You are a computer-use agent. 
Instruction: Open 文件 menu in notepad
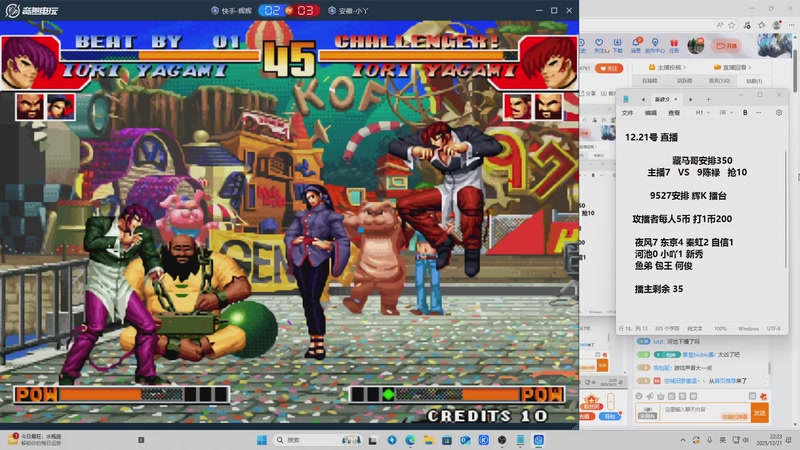628,113
